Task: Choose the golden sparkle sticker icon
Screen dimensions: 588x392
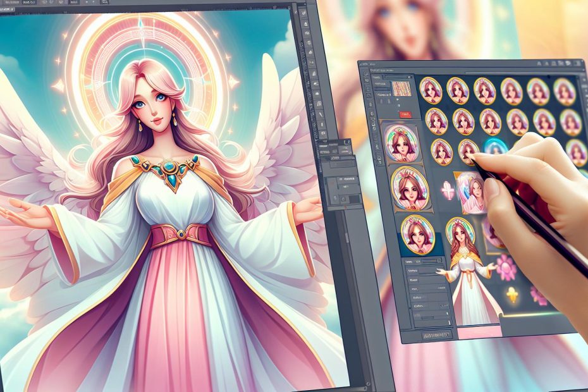Action: click(x=513, y=293)
